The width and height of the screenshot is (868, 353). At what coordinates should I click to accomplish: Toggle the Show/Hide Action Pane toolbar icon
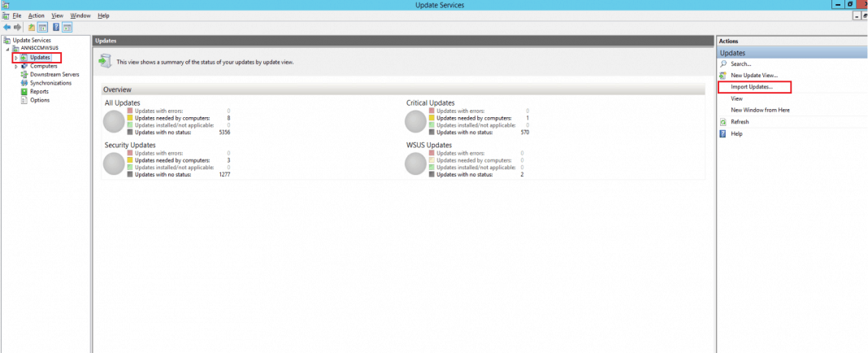(x=67, y=27)
